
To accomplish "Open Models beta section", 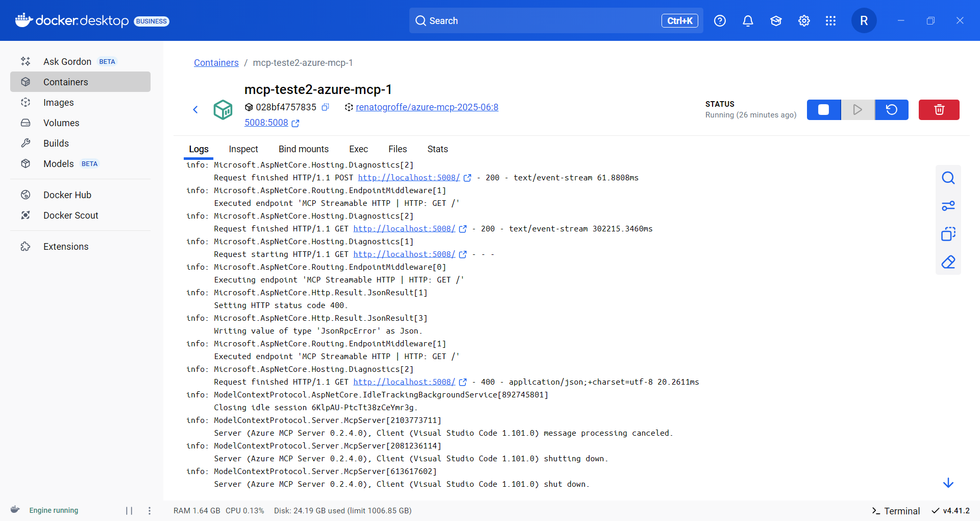I will tap(80, 163).
